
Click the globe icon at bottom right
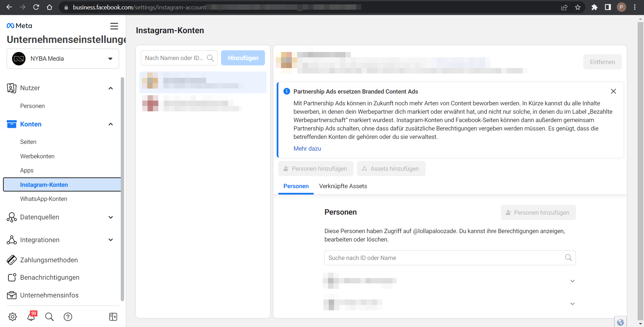(x=621, y=322)
